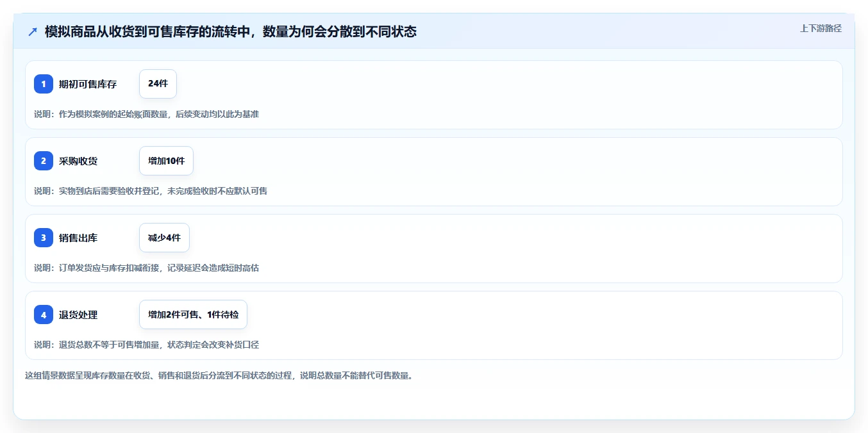The image size is (868, 433).
Task: Click the note about 起始账面数量
Action: (146, 114)
